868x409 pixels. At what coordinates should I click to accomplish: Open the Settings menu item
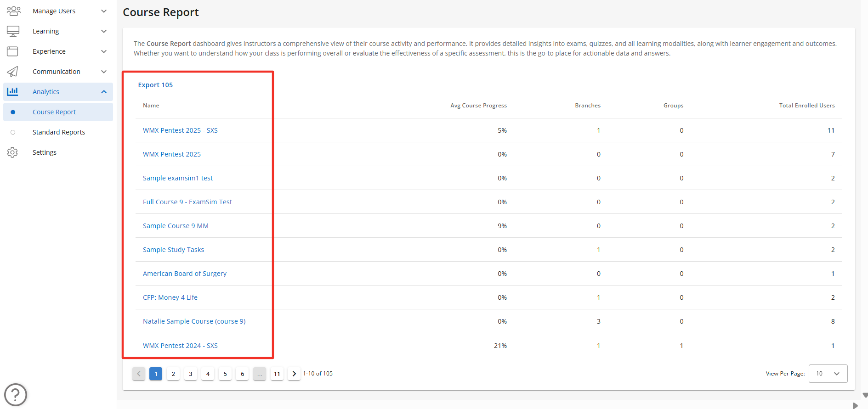point(45,152)
